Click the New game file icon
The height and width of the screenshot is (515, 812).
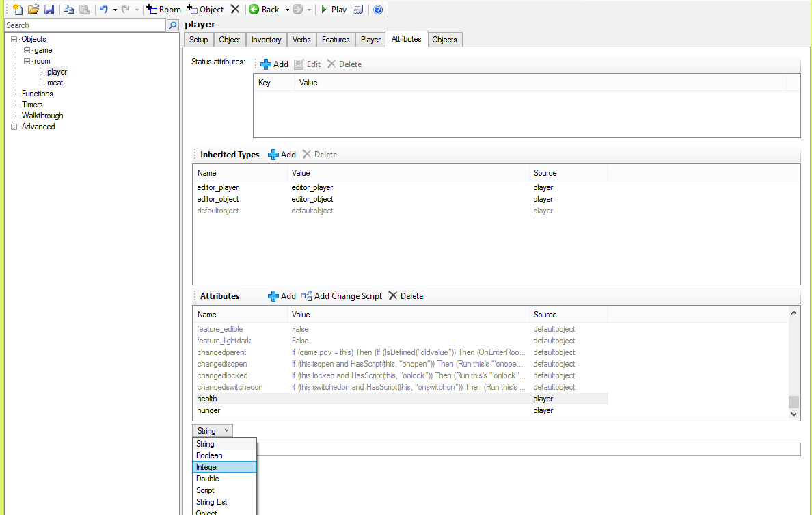coord(18,10)
